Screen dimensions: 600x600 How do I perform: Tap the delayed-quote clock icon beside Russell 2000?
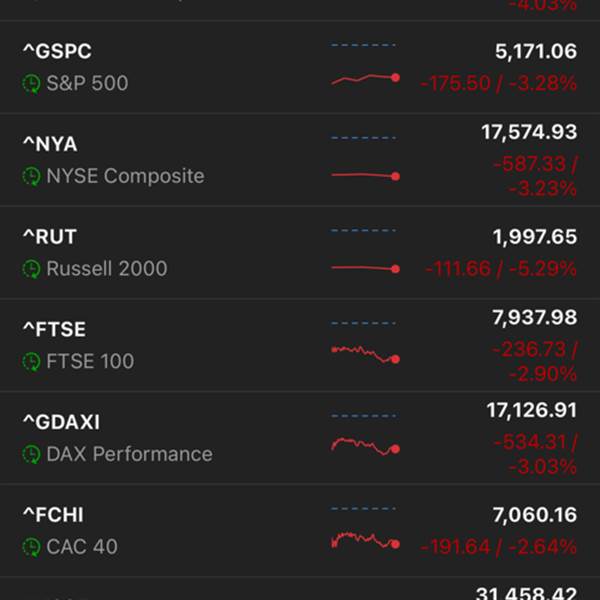tap(31, 269)
